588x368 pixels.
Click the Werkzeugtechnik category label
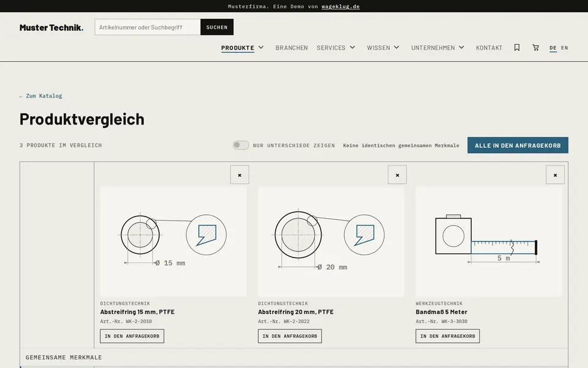(439, 304)
